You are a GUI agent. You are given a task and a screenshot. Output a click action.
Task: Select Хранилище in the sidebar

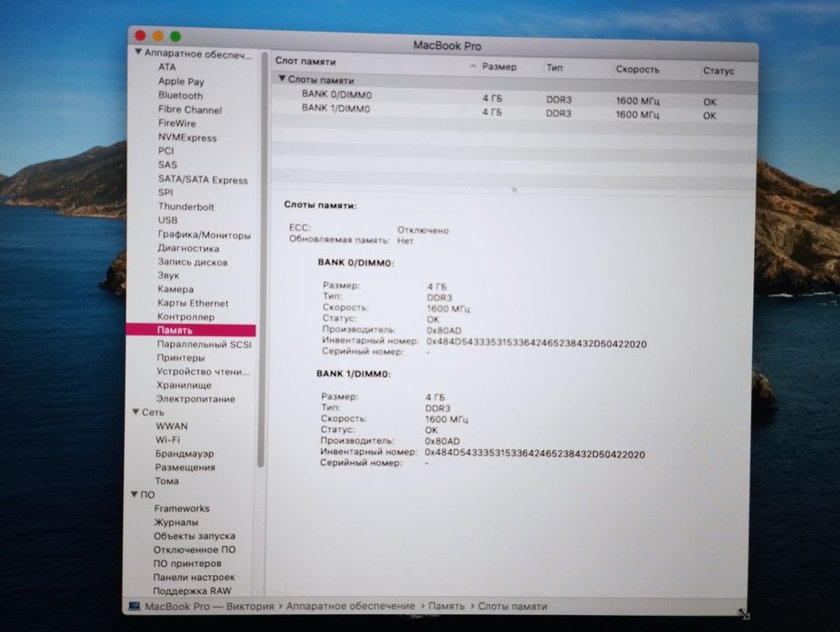click(184, 385)
